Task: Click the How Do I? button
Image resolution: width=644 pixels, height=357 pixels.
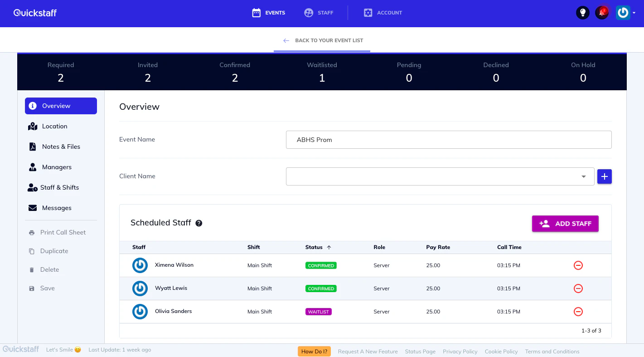Action: coord(314,352)
